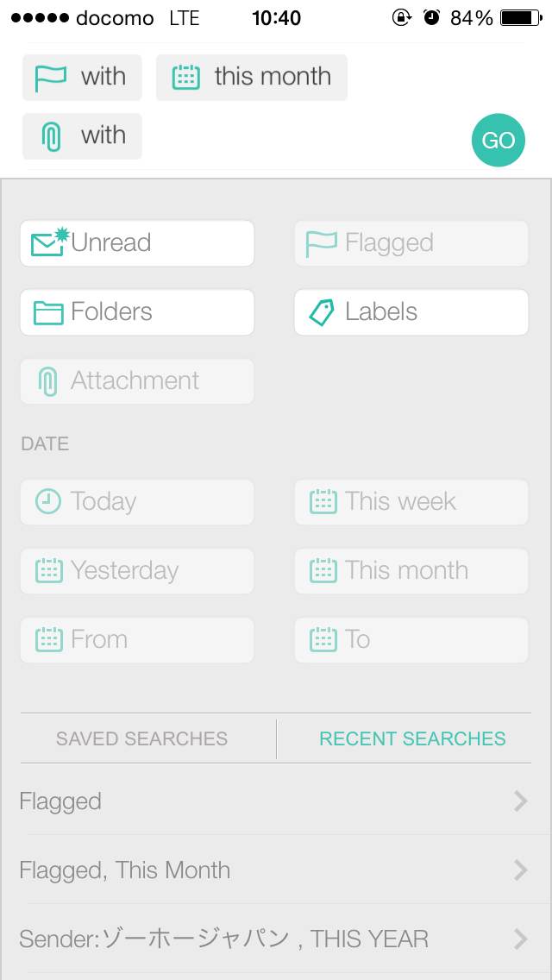Screen dimensions: 552x980
Task: Open the 'Flagged' recent search chevron
Action: click(520, 801)
